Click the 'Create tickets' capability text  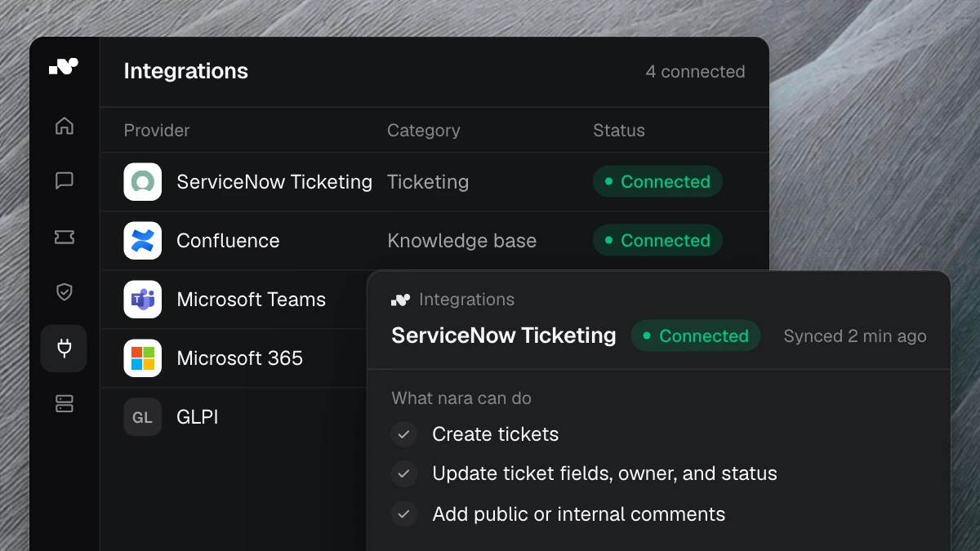(496, 434)
